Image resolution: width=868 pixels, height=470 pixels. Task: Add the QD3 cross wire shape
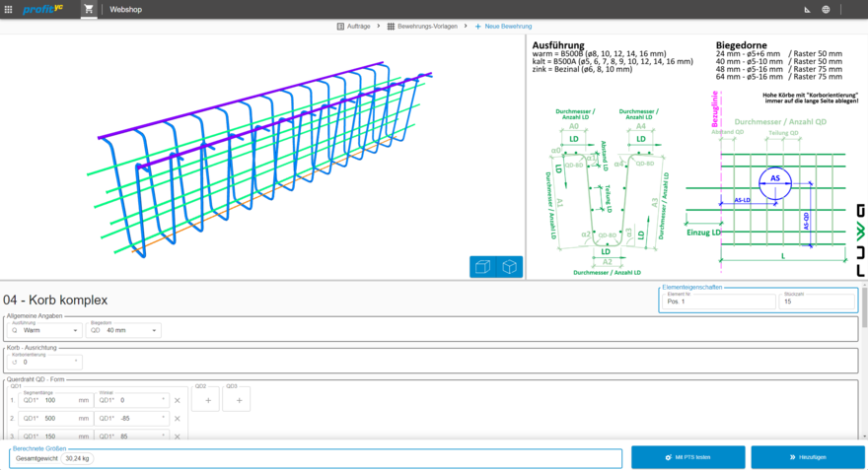point(239,400)
